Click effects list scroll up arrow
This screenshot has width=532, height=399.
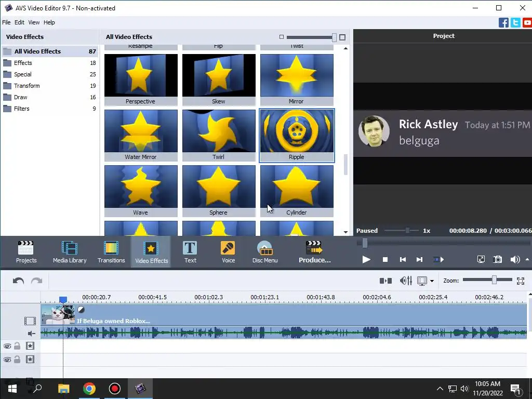tap(345, 48)
